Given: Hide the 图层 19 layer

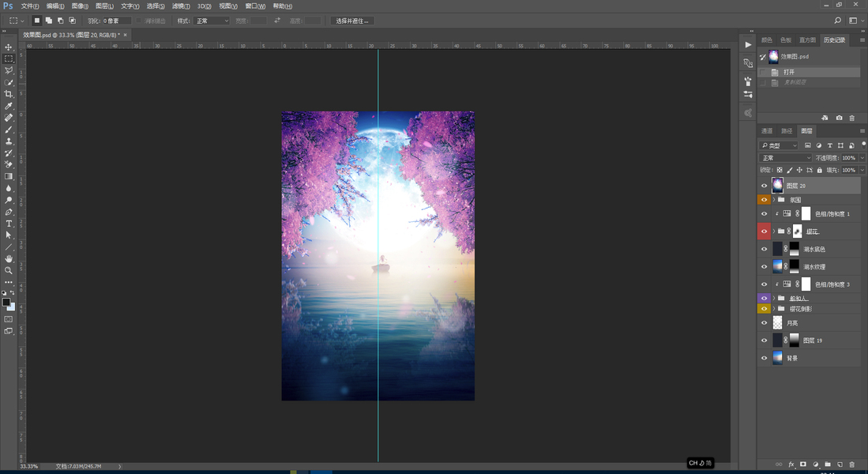Looking at the screenshot, I should pyautogui.click(x=764, y=340).
